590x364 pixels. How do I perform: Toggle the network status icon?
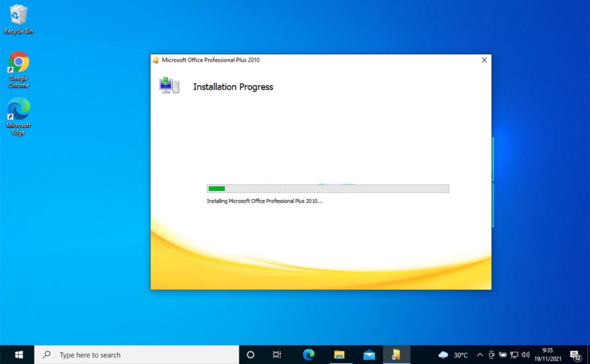click(x=514, y=355)
